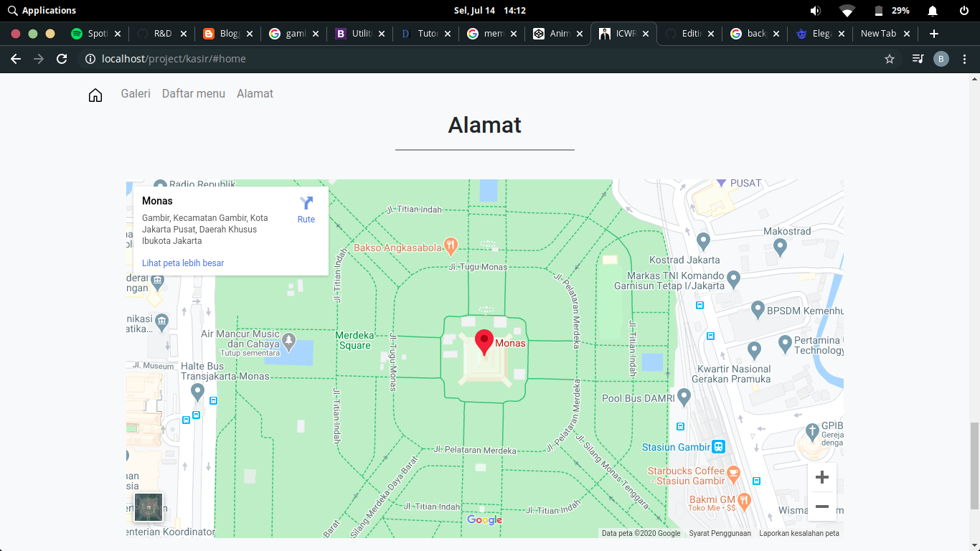This screenshot has height=551, width=980.
Task: Click the home icon in page navbar
Action: [95, 95]
